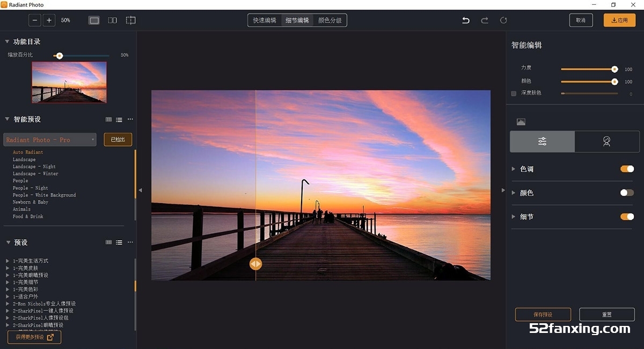This screenshot has width=644, height=349.
Task: Click the redo arrow icon
Action: click(485, 20)
